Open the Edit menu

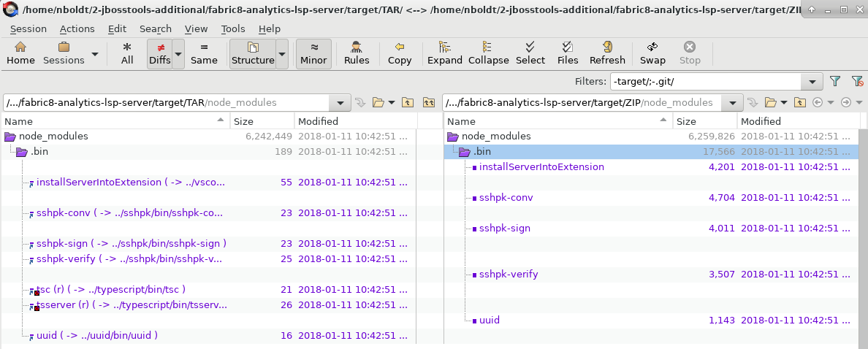[x=117, y=28]
